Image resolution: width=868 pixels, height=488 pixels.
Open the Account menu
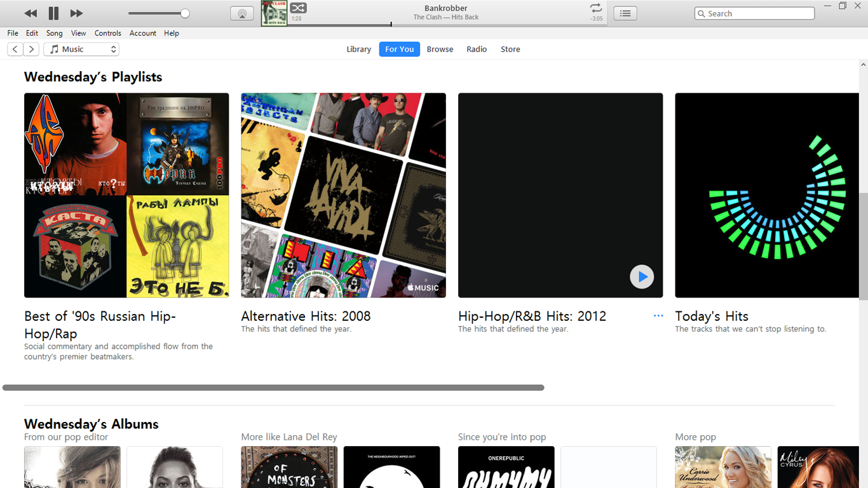143,33
